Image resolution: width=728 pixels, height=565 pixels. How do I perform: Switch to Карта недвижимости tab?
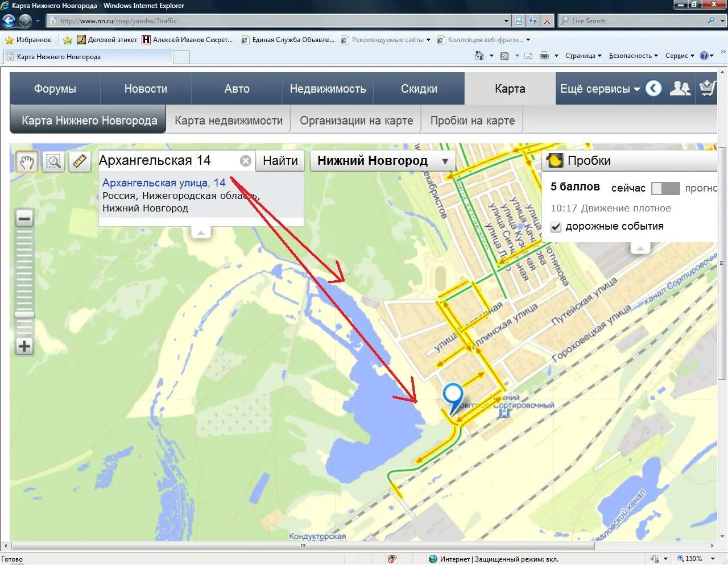point(229,121)
